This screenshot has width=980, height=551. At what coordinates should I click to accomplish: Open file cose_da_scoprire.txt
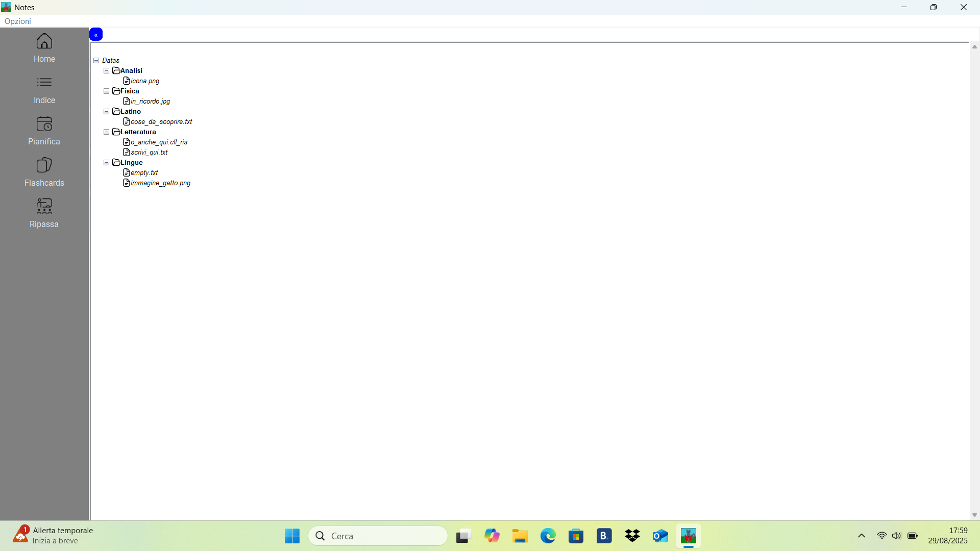point(161,122)
